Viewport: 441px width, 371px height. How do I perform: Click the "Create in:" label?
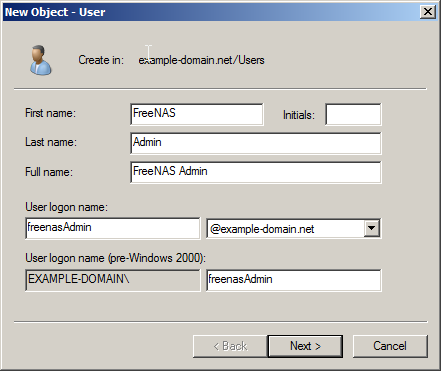tap(101, 60)
